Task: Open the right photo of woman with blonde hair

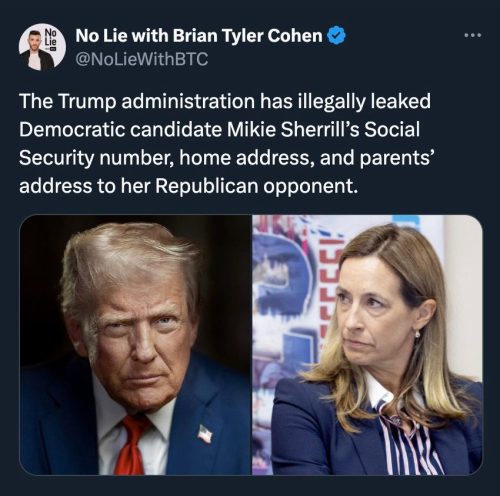Action: [367, 345]
